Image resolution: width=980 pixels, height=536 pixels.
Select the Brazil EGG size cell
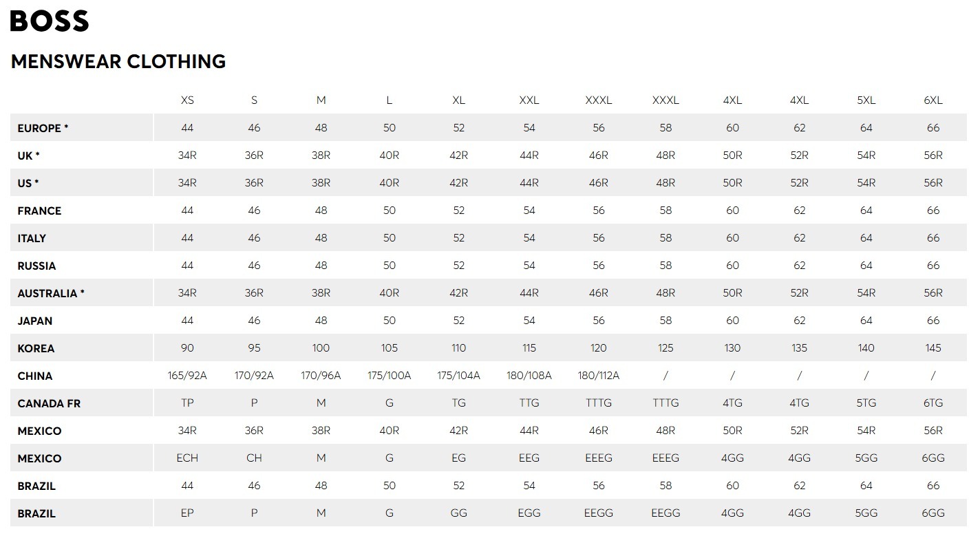529,513
